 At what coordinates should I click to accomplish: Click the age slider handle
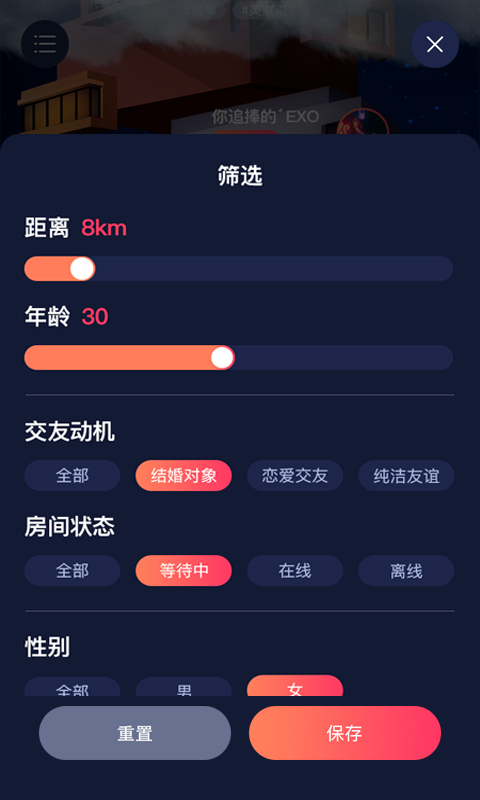tap(222, 358)
